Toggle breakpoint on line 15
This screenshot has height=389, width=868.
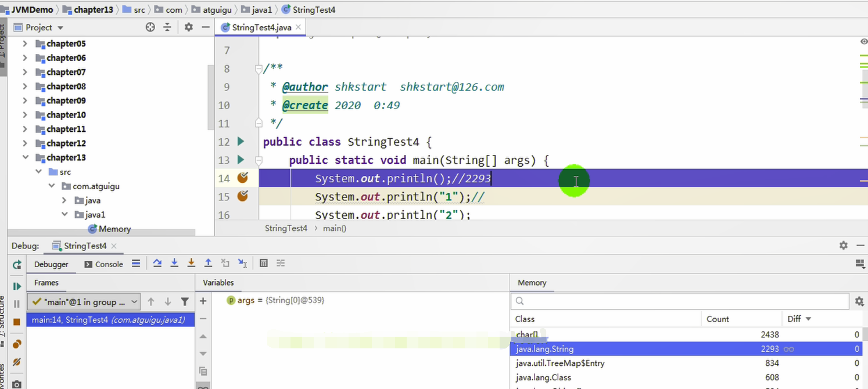click(243, 196)
